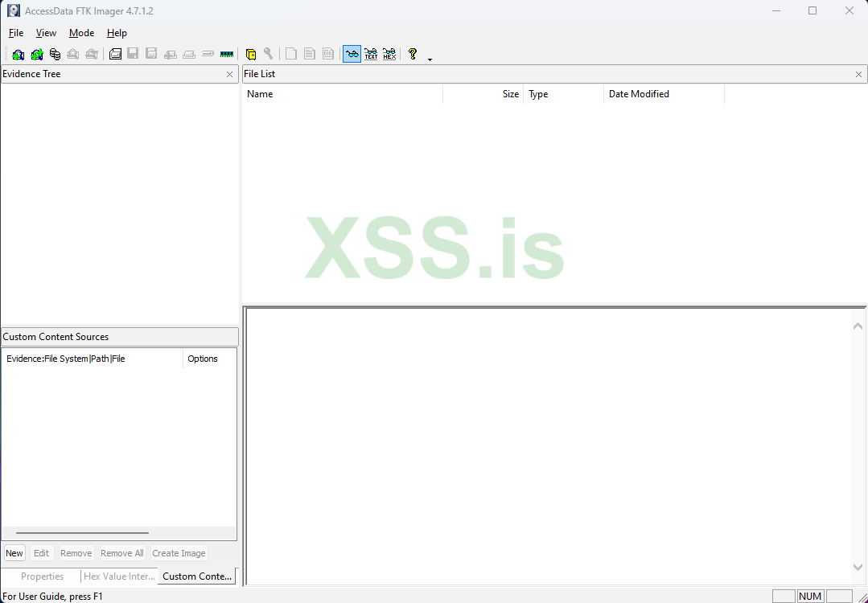Viewport: 868px width, 603px height.
Task: Click Export Logical Image (AD1) icon
Action: (x=151, y=54)
